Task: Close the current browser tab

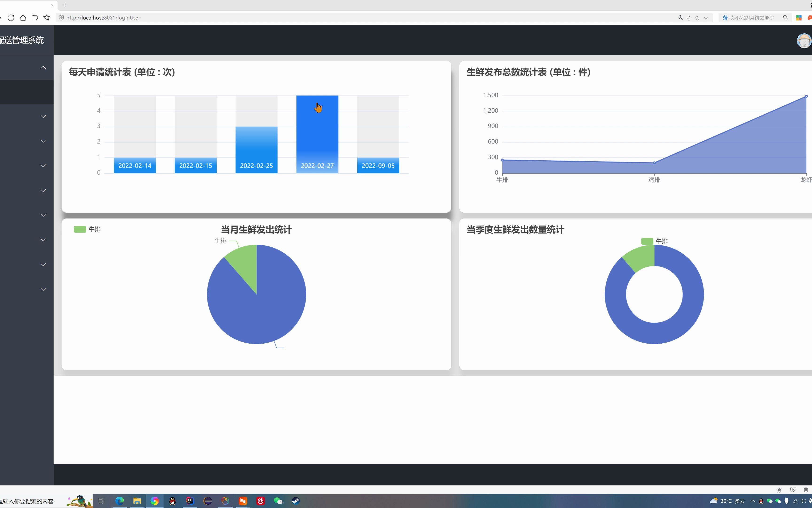Action: tap(52, 5)
